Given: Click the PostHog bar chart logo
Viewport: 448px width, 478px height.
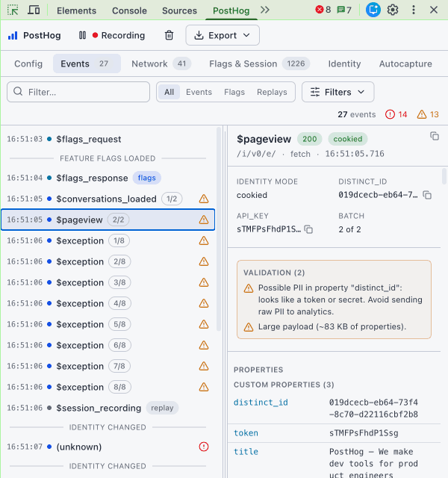Looking at the screenshot, I should [x=13, y=36].
